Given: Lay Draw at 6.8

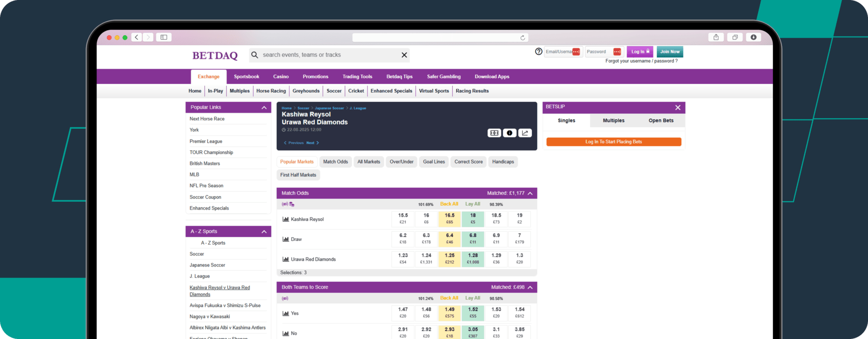Looking at the screenshot, I should pos(473,239).
